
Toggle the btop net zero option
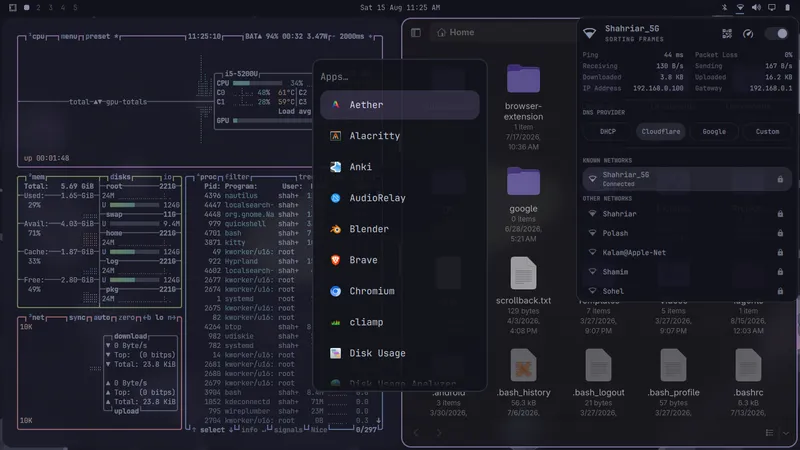(x=127, y=317)
